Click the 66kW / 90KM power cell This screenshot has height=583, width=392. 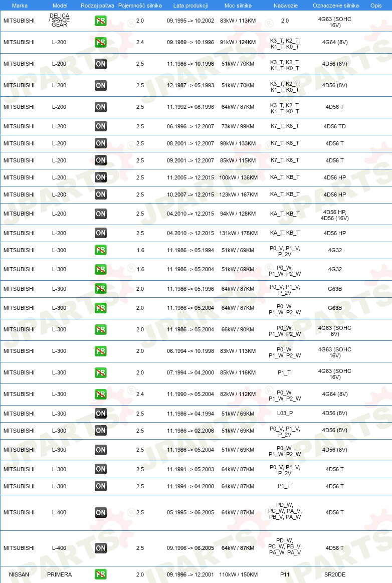[238, 329]
